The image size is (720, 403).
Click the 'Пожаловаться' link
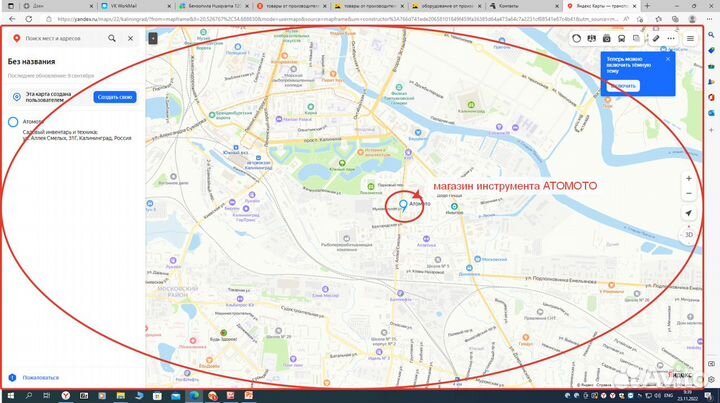click(40, 377)
